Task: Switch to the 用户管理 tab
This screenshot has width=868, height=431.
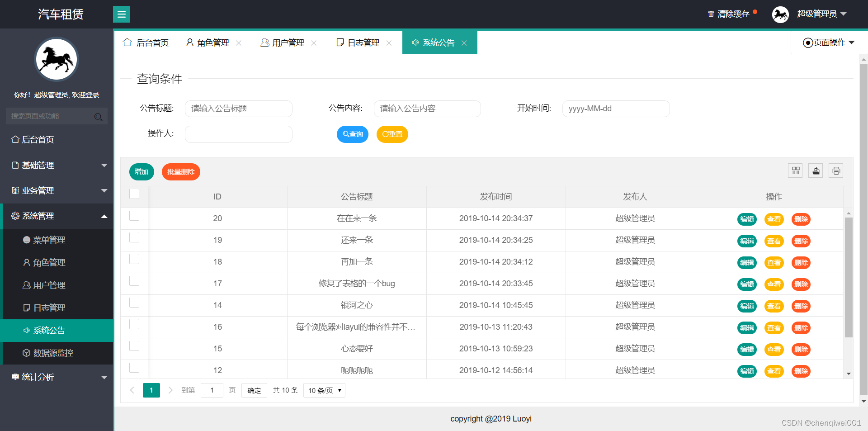Action: point(288,42)
